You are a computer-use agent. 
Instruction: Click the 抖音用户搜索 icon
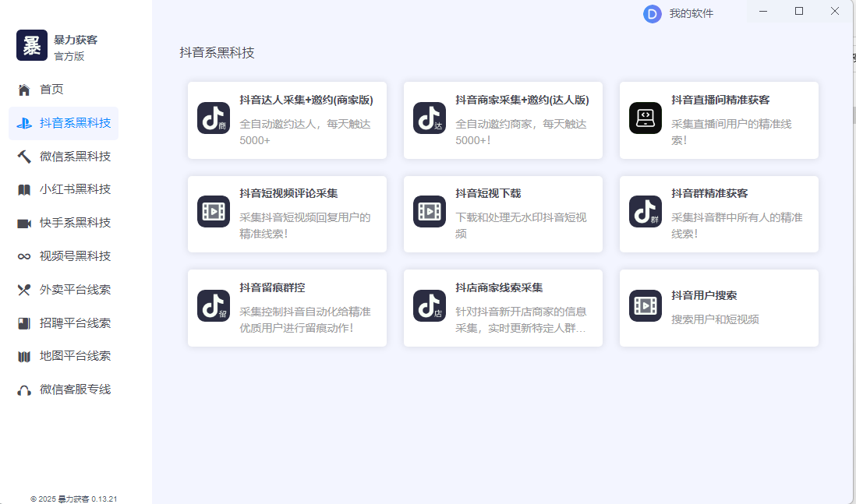point(645,306)
